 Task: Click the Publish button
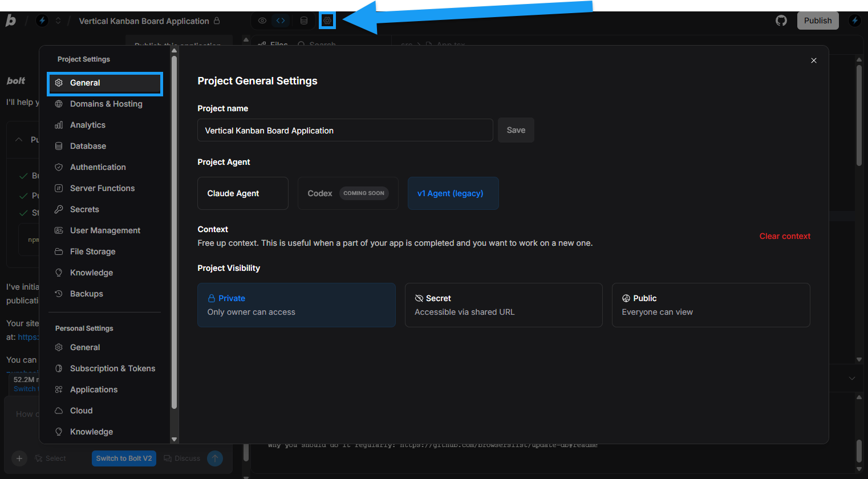(x=818, y=21)
